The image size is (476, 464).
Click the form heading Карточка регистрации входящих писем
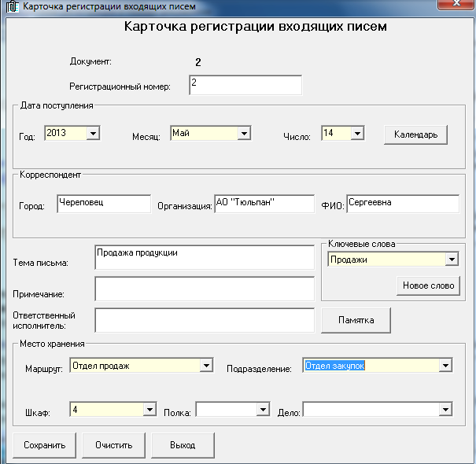(255, 27)
